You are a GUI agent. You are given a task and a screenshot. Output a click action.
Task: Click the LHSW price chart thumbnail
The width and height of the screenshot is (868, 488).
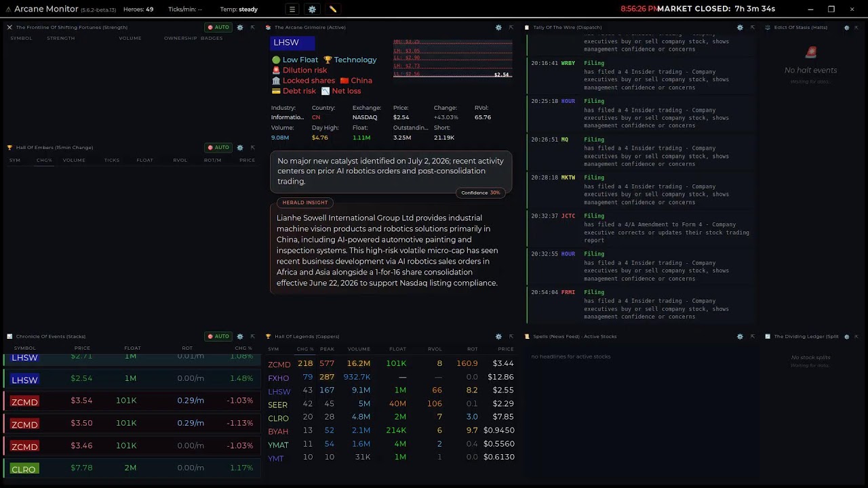click(452, 58)
